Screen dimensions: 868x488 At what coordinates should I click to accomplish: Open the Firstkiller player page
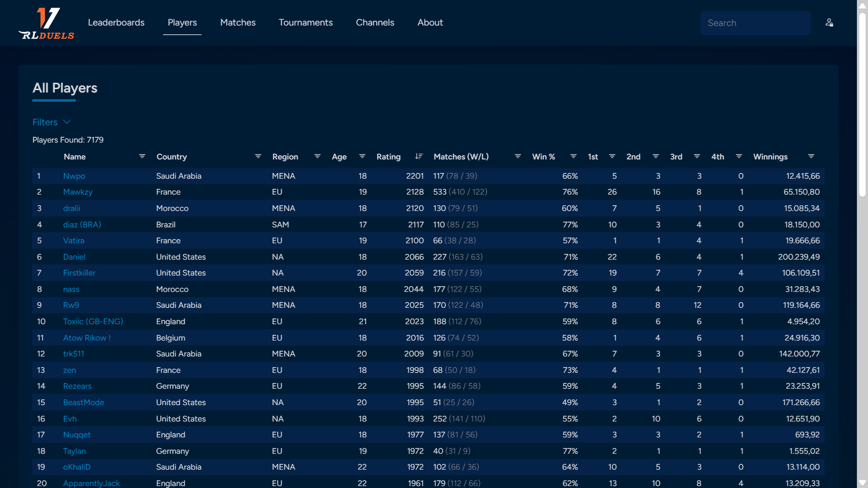pos(79,273)
